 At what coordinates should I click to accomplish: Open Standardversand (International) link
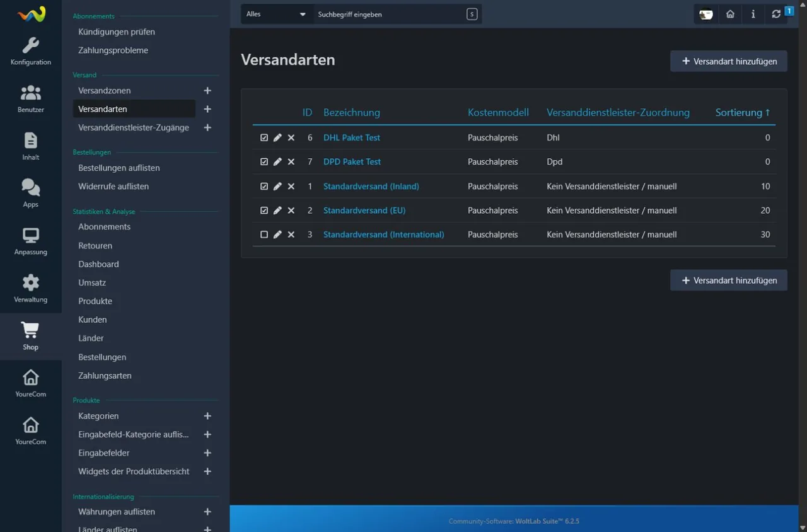(384, 234)
